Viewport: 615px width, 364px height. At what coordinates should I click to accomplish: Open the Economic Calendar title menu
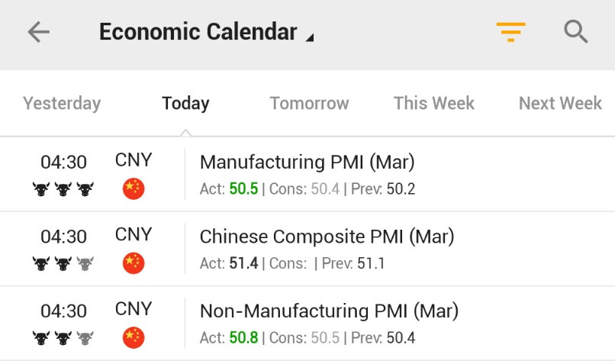[198, 32]
